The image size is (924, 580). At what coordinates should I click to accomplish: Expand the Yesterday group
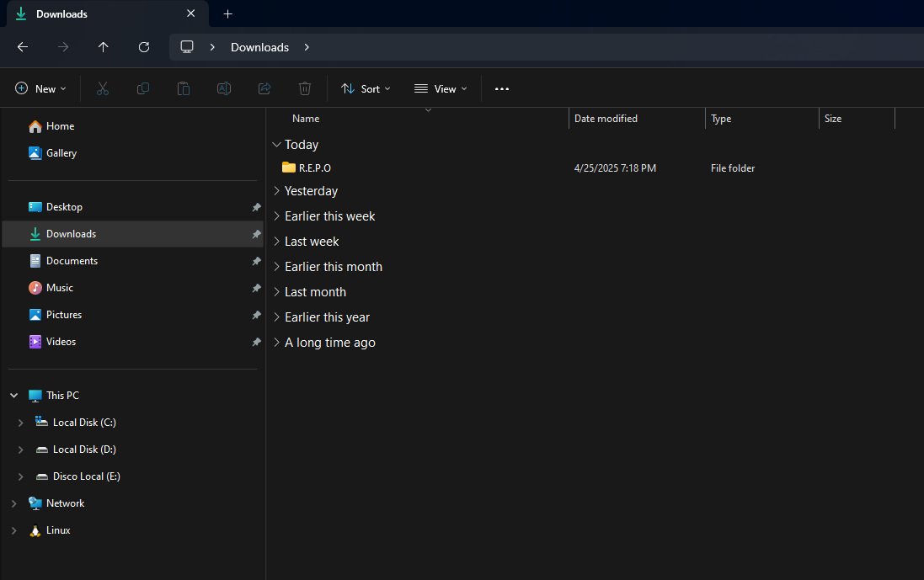click(x=276, y=191)
